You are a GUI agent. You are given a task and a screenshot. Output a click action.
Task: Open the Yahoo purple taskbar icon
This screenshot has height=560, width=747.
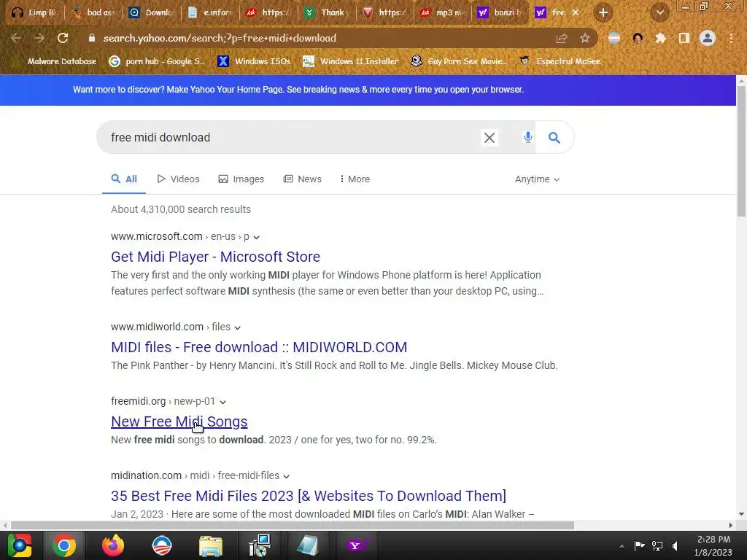[x=355, y=545]
